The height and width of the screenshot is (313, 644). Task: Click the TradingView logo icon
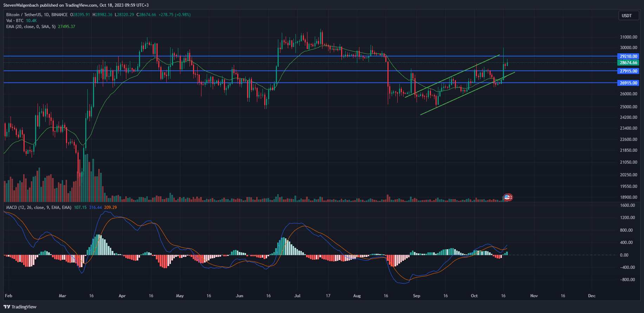7,307
